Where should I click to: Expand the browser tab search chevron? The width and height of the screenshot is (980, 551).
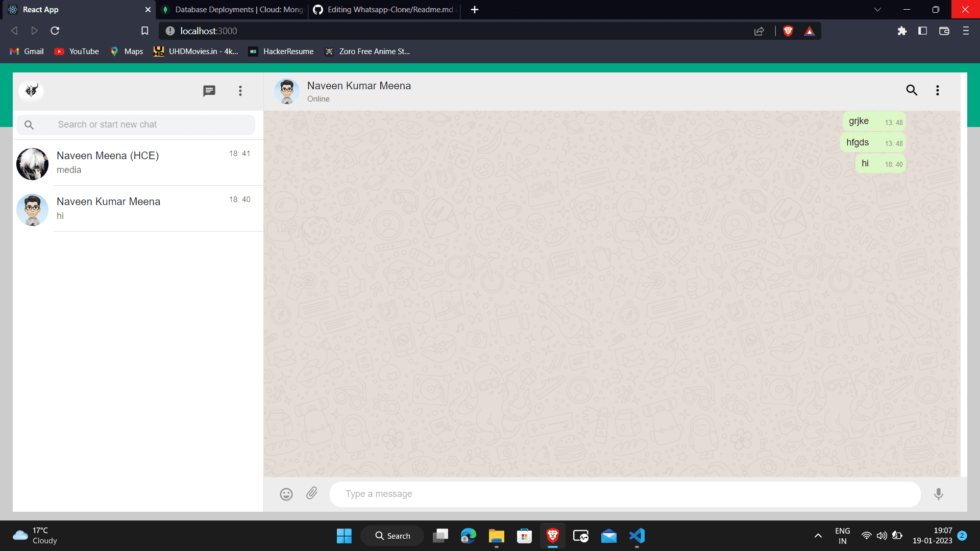(x=877, y=10)
